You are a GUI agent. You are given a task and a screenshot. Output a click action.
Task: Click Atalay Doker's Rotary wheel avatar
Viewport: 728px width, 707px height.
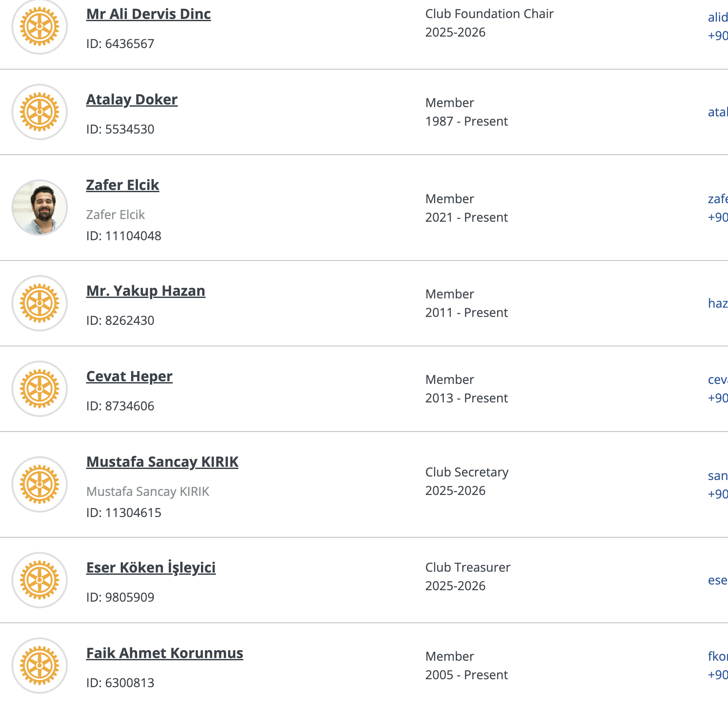click(x=40, y=112)
